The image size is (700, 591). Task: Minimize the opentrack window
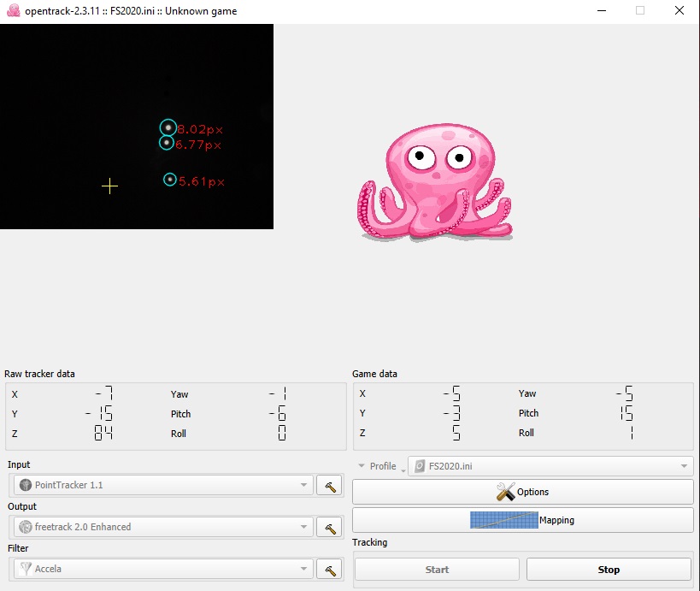click(602, 11)
